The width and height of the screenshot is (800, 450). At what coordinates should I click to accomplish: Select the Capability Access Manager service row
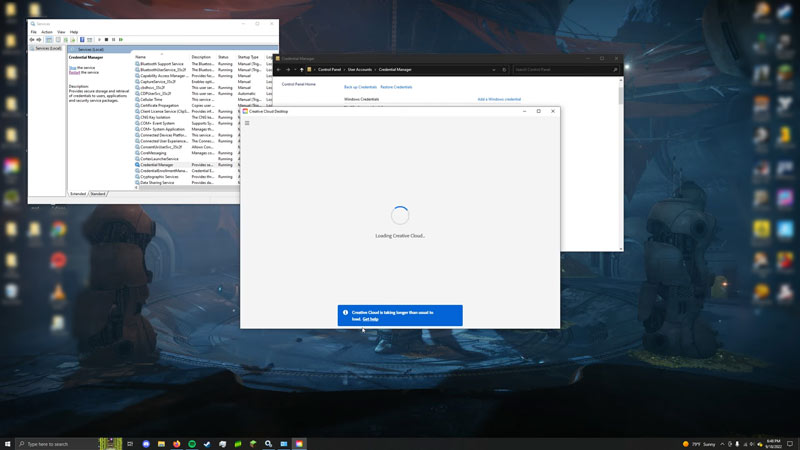(x=204, y=76)
